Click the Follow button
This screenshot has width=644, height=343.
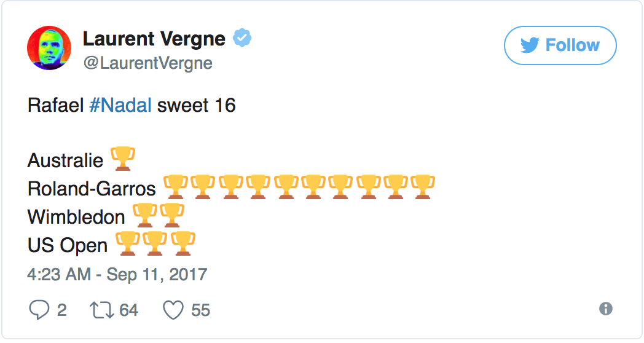(x=560, y=45)
